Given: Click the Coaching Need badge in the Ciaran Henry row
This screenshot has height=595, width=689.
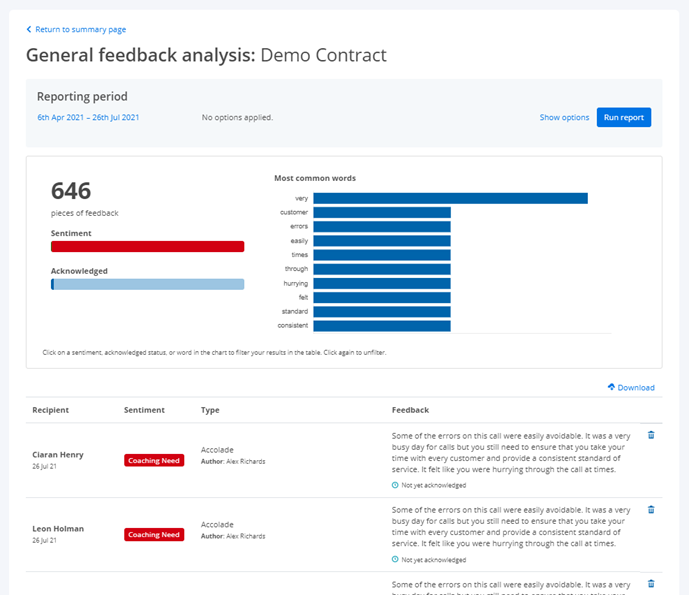Looking at the screenshot, I should click(154, 461).
